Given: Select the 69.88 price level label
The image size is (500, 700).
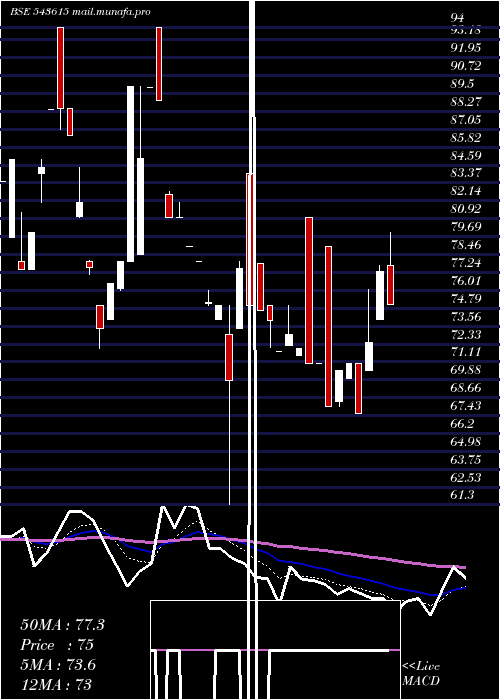Looking at the screenshot, I should click(x=466, y=370).
